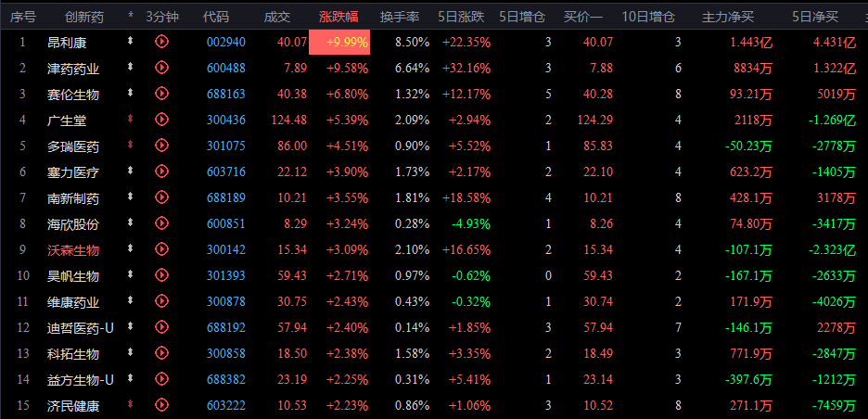Click the 3分钟 column header
Screen dimensions: 868x419
pos(162,18)
